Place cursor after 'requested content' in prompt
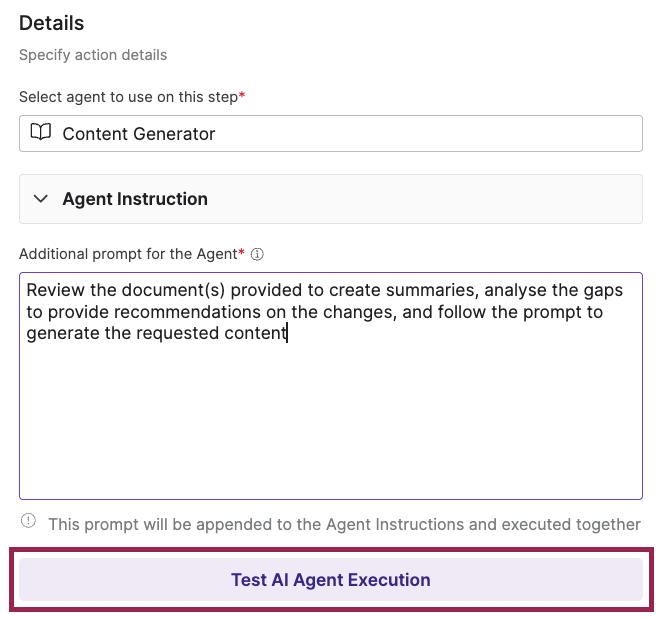Image resolution: width=672 pixels, height=618 pixels. [288, 333]
